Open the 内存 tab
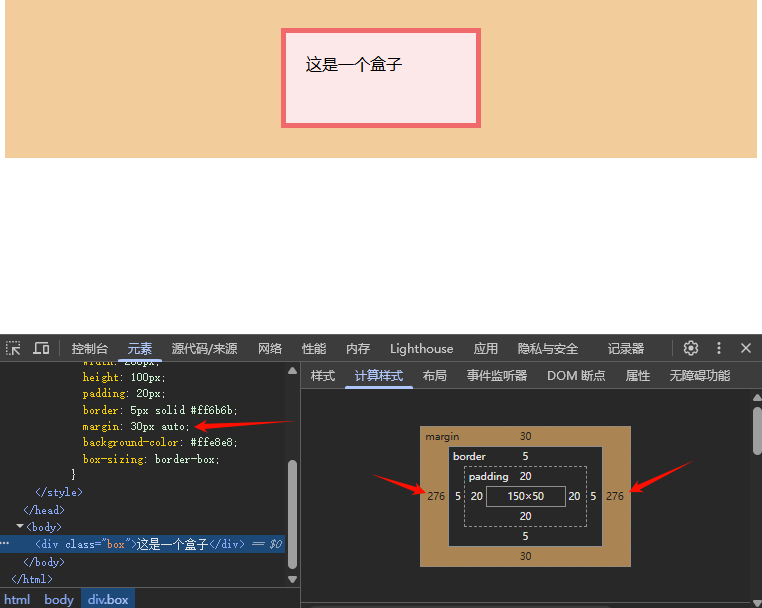This screenshot has width=762, height=608. point(358,349)
